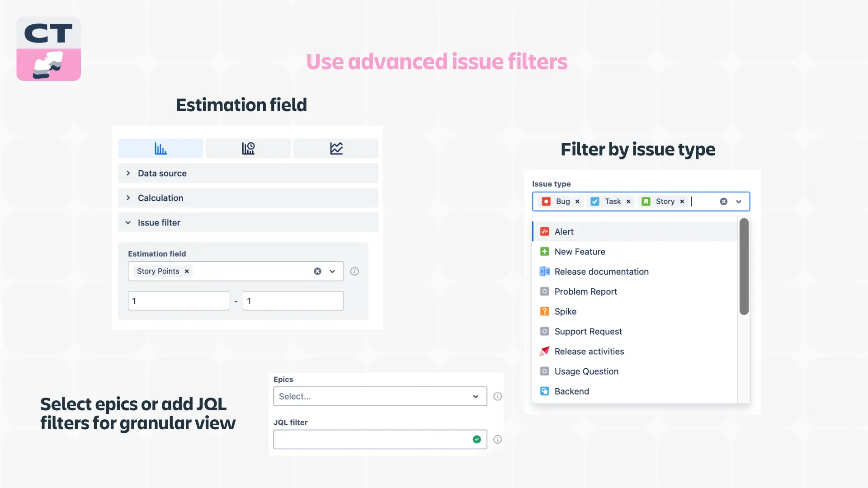
Task: Switch to the line trend chart tab
Action: tap(336, 148)
